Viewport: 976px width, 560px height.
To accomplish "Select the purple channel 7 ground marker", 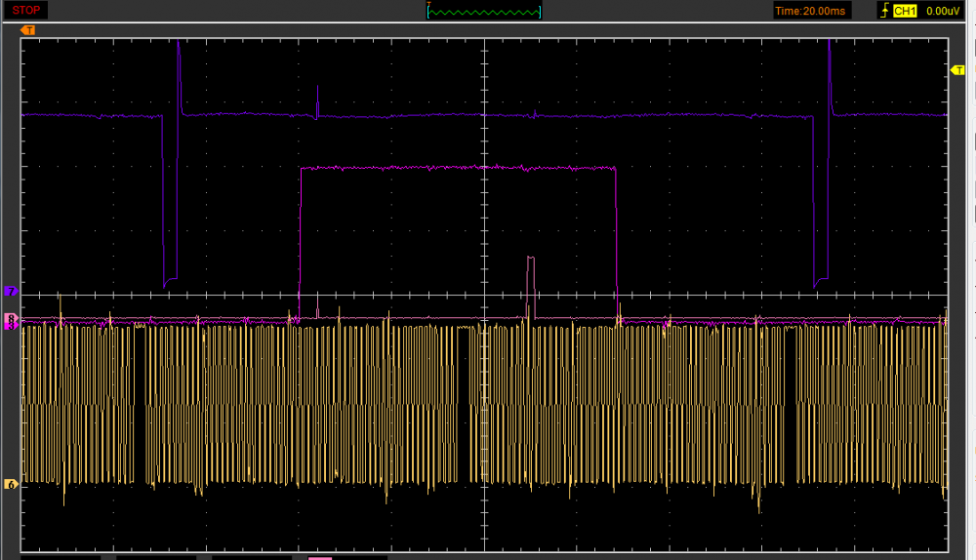I will 11,292.
